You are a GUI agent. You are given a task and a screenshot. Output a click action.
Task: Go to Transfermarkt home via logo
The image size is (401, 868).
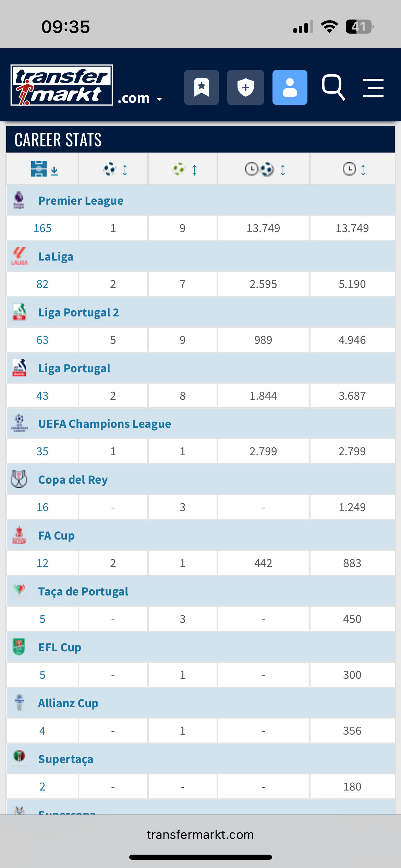[62, 85]
